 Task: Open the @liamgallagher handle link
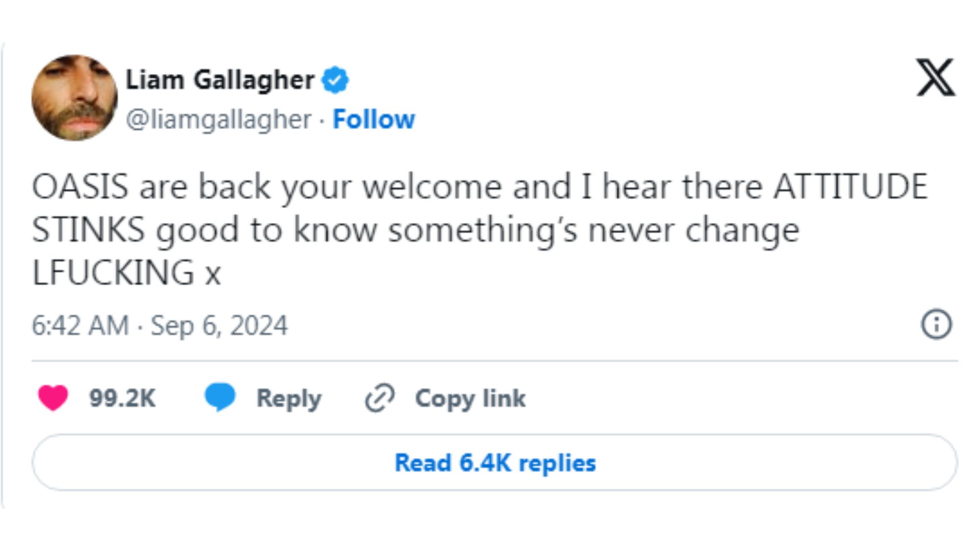pos(218,120)
